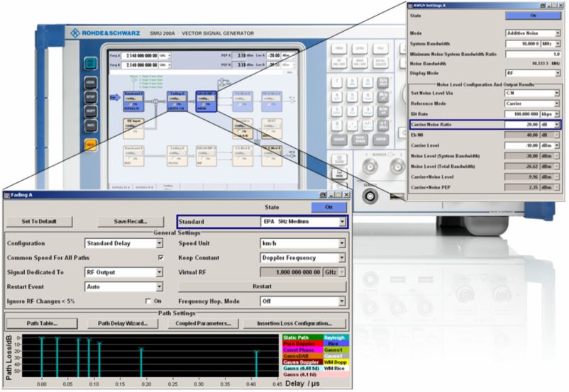Image resolution: width=569 pixels, height=392 pixels.
Task: Click the Static Path legend color swatch
Action: (x=303, y=337)
